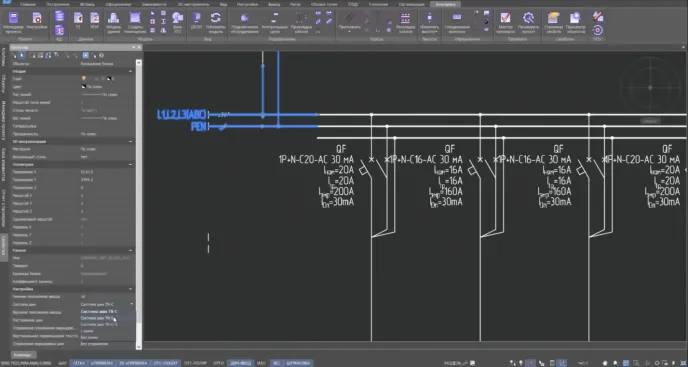Launch Создать помещение tool
The image size is (688, 367).
click(135, 22)
